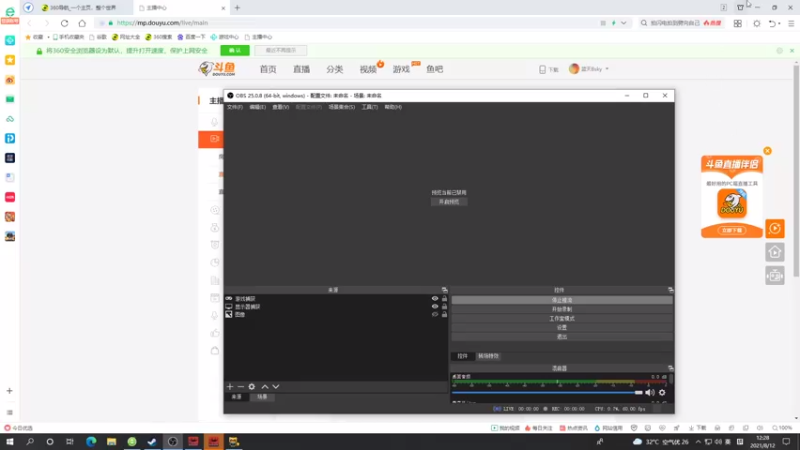Open browser extensions grid icon
Image resolution: width=800 pixels, height=450 pixels.
(738, 23)
